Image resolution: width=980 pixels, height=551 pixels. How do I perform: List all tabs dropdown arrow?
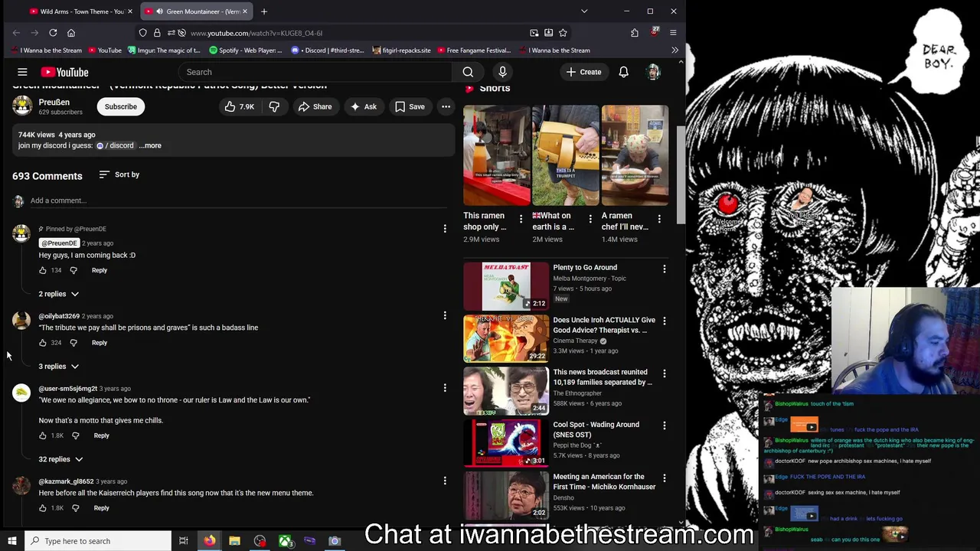point(584,11)
